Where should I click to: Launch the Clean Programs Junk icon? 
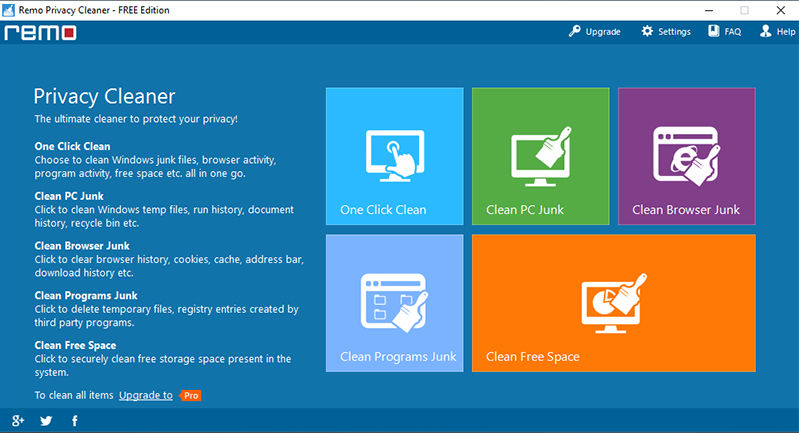(395, 303)
